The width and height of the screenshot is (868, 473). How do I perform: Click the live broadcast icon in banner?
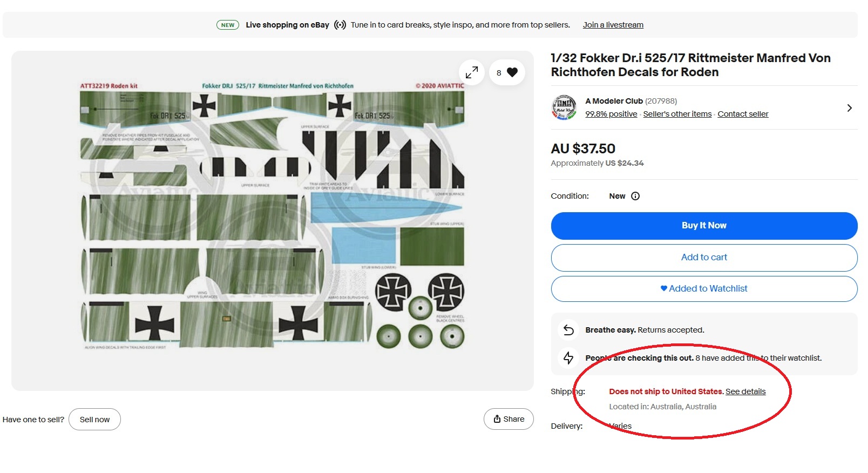tap(340, 25)
